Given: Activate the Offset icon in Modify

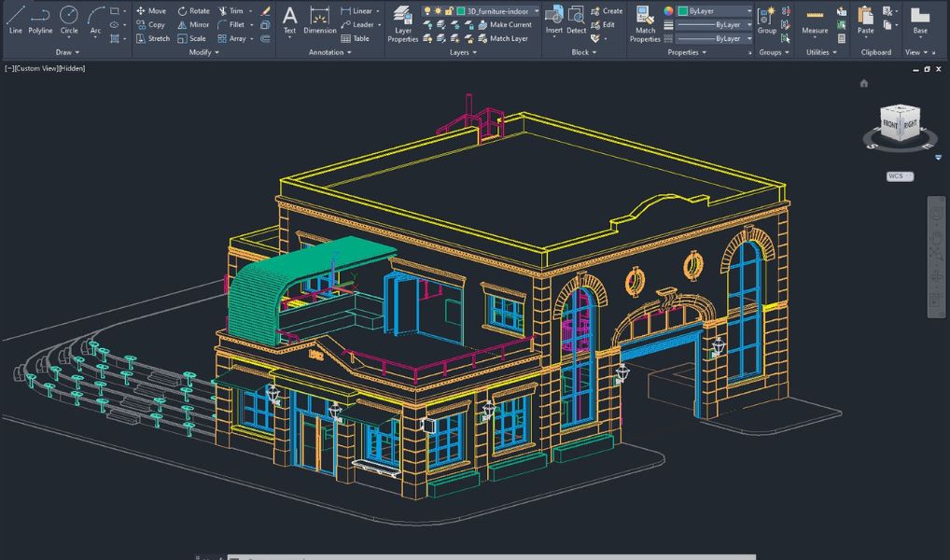Looking at the screenshot, I should click(265, 38).
